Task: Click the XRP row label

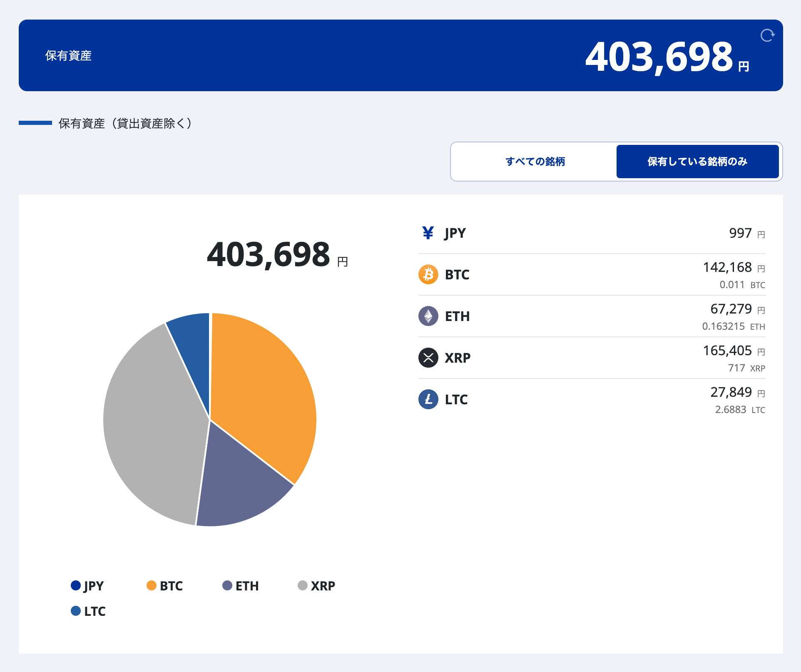Action: (x=458, y=358)
